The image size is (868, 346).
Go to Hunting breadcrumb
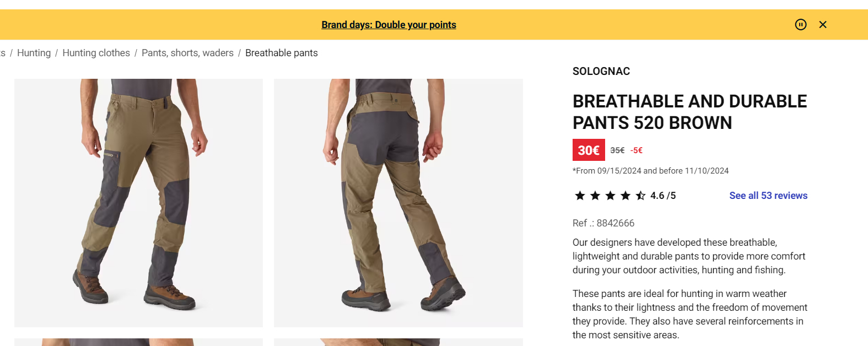coord(34,53)
